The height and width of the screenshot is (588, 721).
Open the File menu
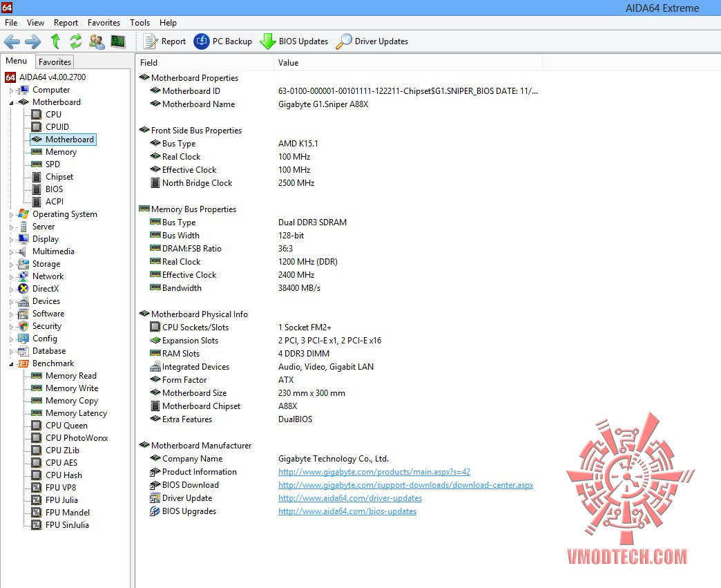tap(11, 23)
